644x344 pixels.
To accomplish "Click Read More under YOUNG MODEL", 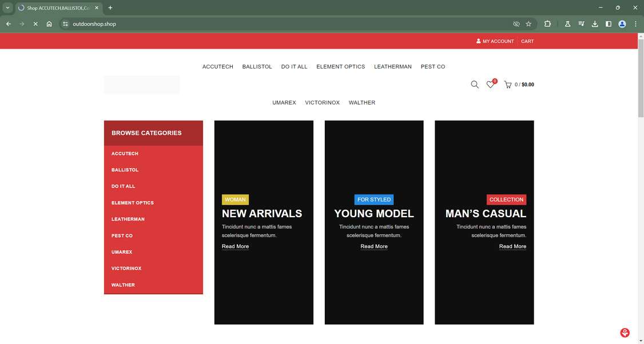I will click(x=374, y=246).
